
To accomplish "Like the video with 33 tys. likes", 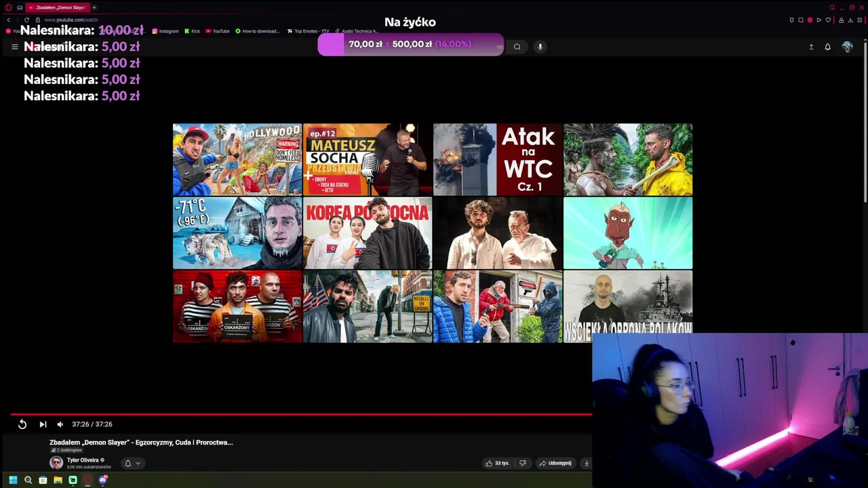I will (497, 464).
